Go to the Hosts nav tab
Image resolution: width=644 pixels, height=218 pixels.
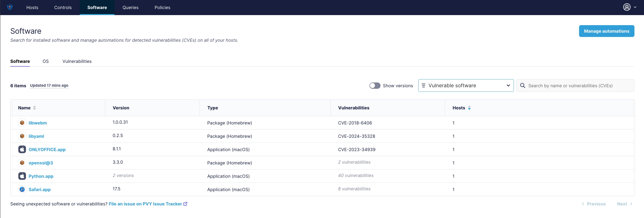pyautogui.click(x=32, y=8)
